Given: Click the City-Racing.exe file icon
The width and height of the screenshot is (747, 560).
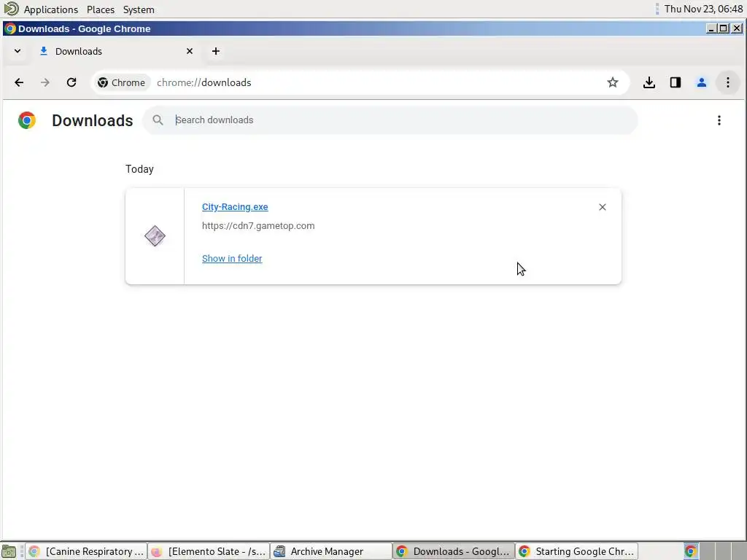Looking at the screenshot, I should pyautogui.click(x=155, y=236).
